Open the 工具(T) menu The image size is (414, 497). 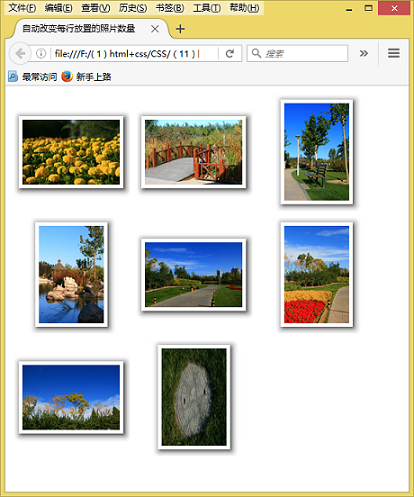(207, 7)
